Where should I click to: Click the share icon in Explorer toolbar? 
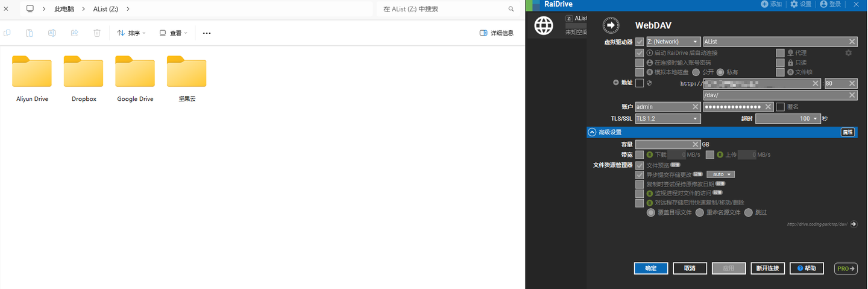click(74, 33)
